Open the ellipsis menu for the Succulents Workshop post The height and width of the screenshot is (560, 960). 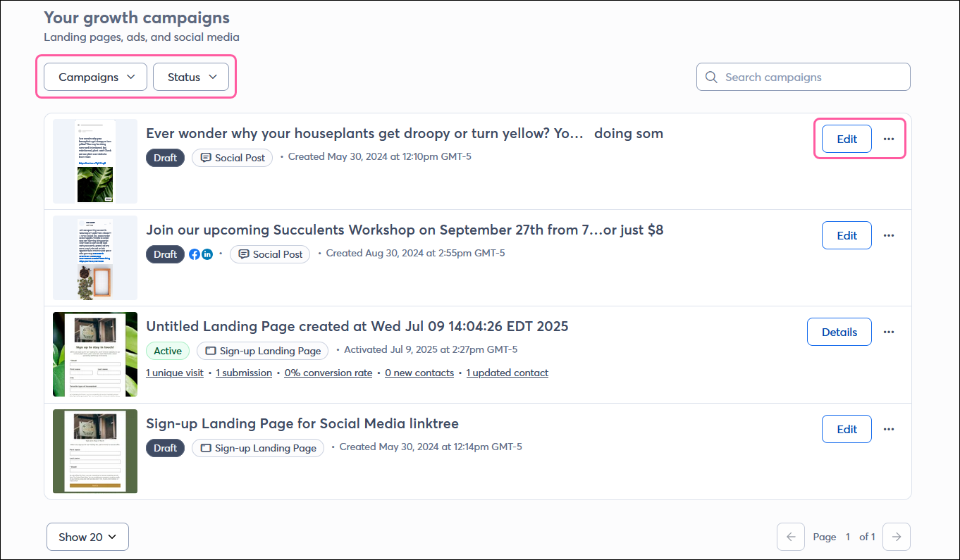[x=889, y=235]
